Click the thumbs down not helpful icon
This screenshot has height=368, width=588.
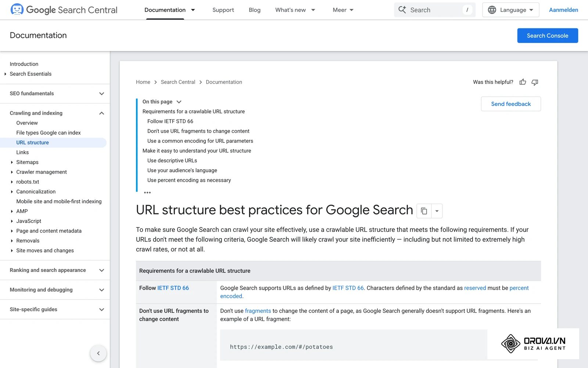tap(535, 82)
